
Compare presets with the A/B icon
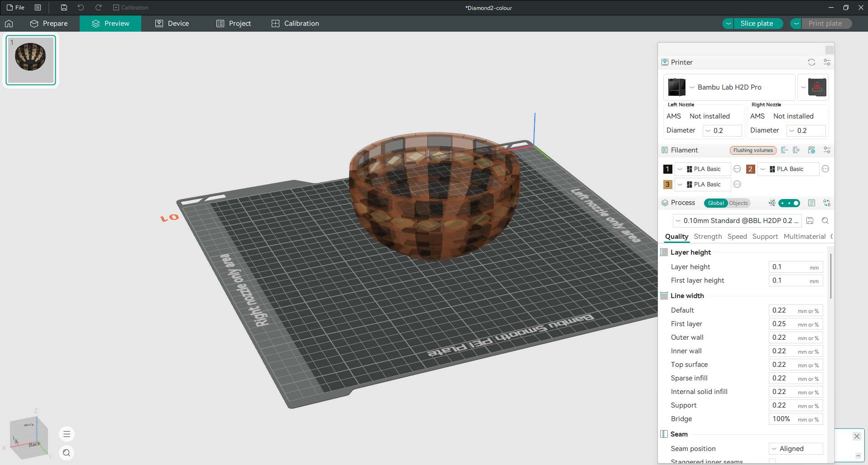click(827, 203)
